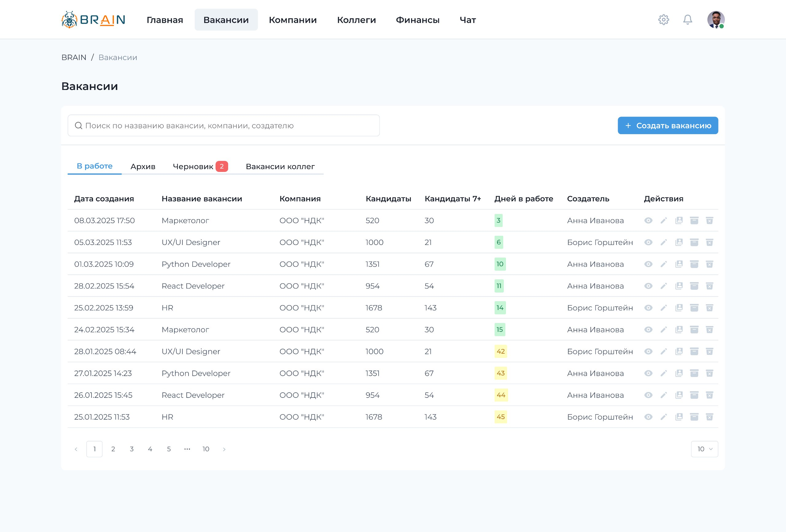This screenshot has height=532, width=786.
Task: Go to page 2
Action: [113, 449]
